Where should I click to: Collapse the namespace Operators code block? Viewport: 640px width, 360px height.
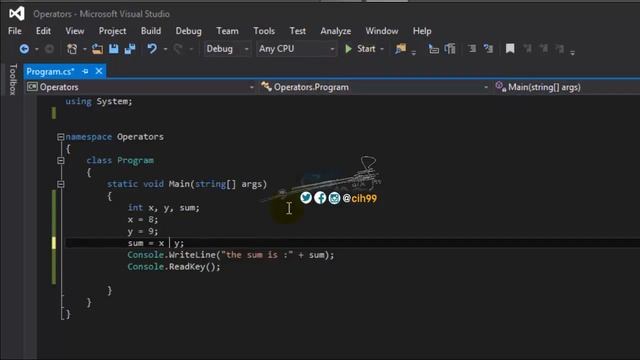coord(60,137)
